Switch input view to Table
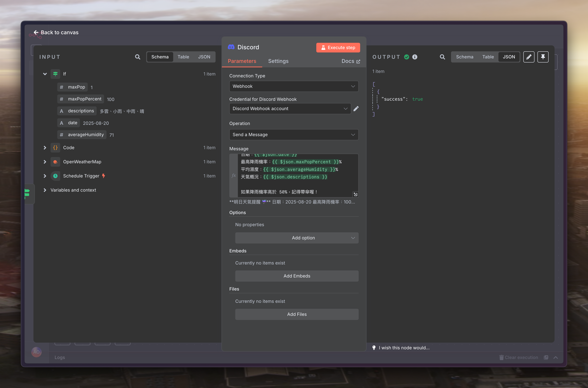588x388 pixels. [183, 57]
